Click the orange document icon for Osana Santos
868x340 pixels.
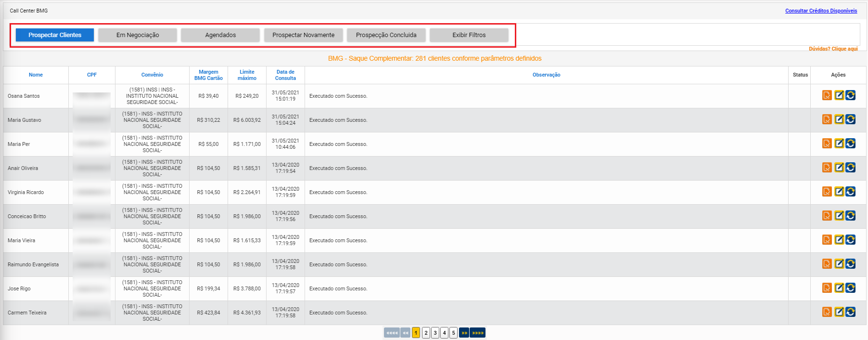point(827,95)
